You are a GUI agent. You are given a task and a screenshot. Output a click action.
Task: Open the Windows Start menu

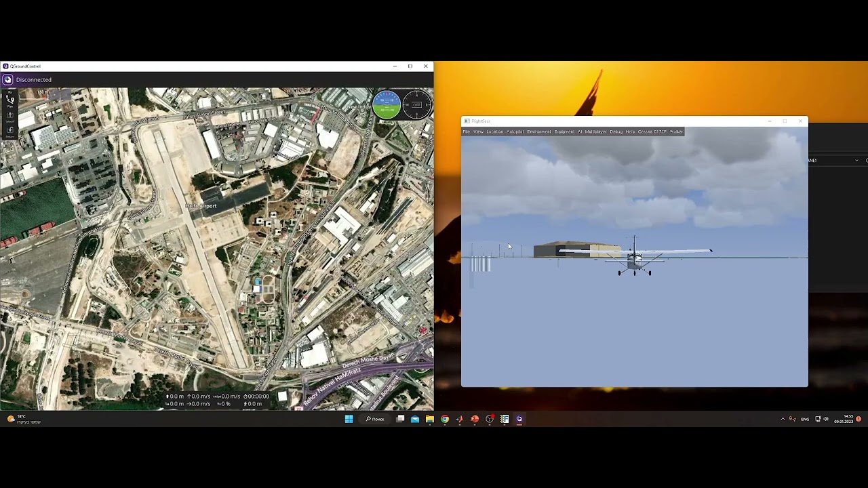(349, 419)
